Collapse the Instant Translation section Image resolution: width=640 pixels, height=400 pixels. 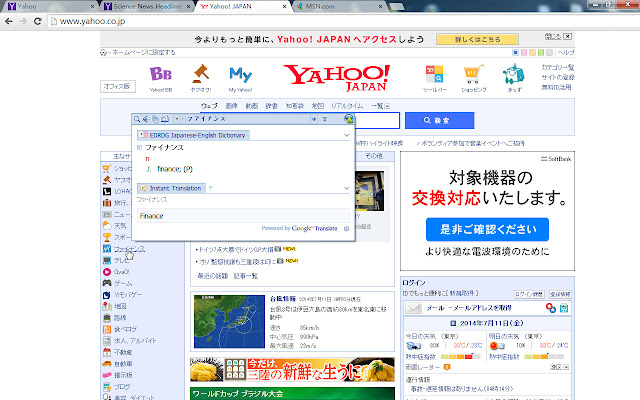click(345, 188)
